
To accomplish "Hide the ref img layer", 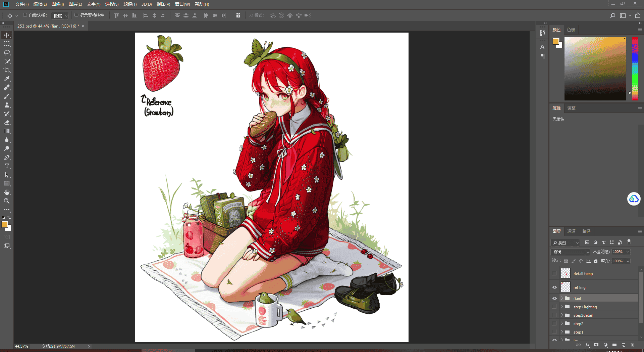I will (554, 287).
